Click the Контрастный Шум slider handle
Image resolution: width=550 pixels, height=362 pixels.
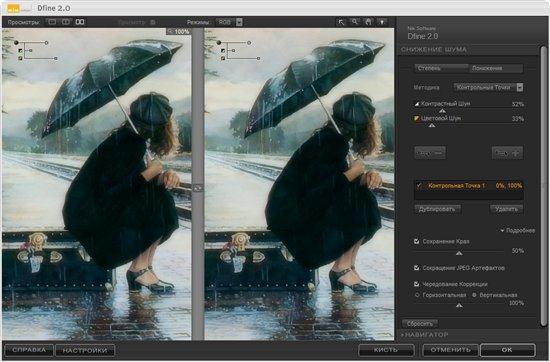(x=443, y=111)
